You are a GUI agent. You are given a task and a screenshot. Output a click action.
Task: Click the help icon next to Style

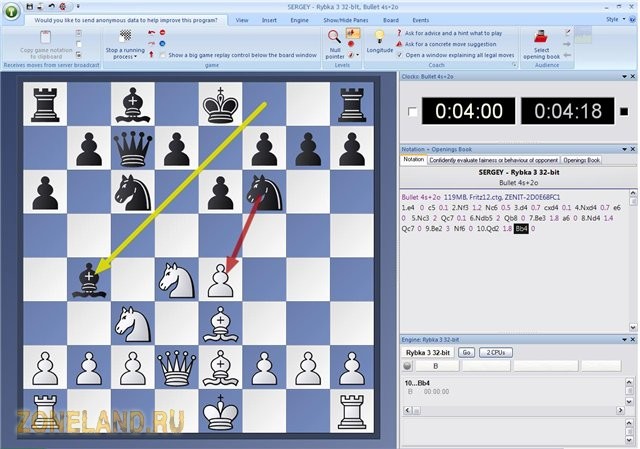[633, 19]
